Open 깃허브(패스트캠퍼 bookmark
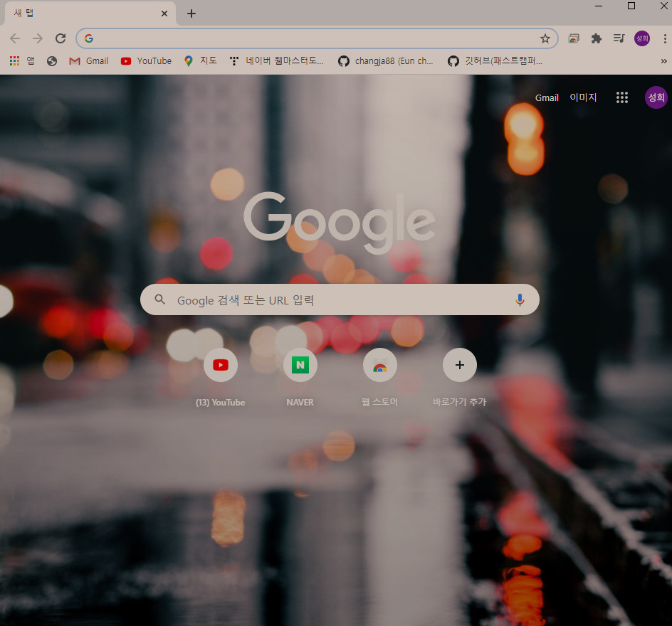The height and width of the screenshot is (626, 672). pyautogui.click(x=495, y=61)
